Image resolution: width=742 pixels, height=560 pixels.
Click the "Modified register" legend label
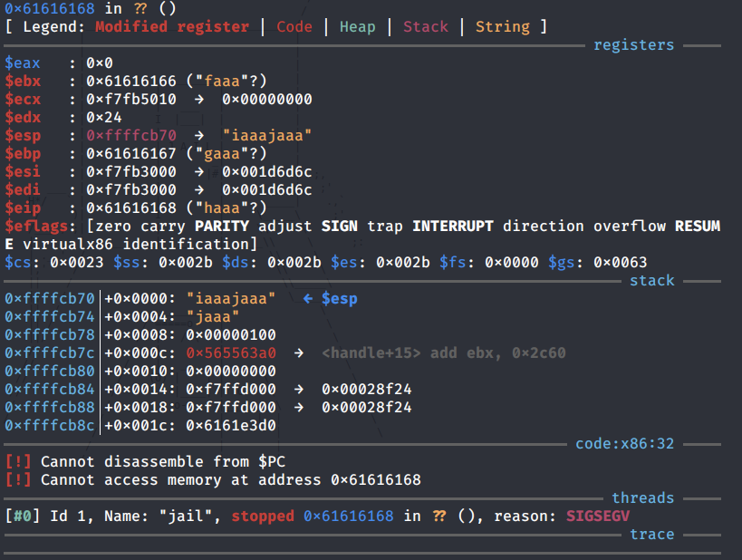[171, 26]
